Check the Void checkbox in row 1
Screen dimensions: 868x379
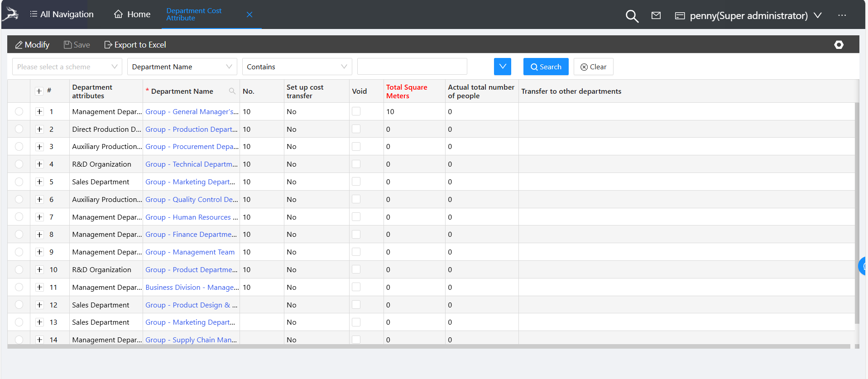pyautogui.click(x=356, y=111)
